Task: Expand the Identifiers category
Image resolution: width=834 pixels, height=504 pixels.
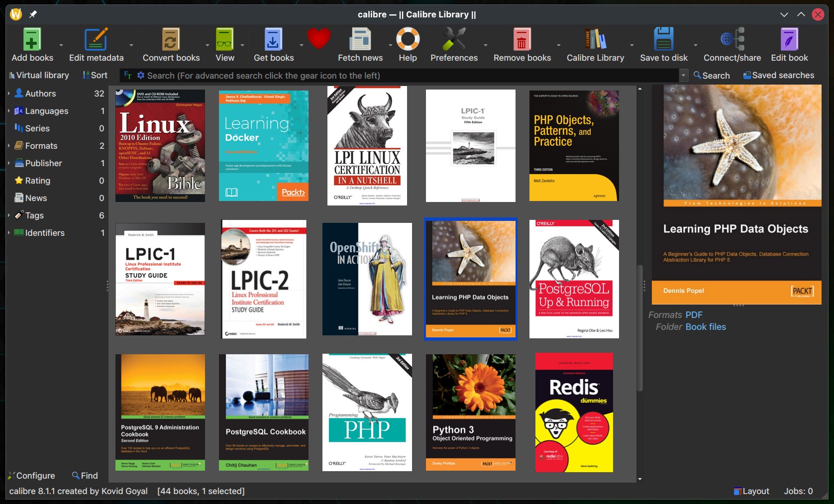Action: point(9,232)
